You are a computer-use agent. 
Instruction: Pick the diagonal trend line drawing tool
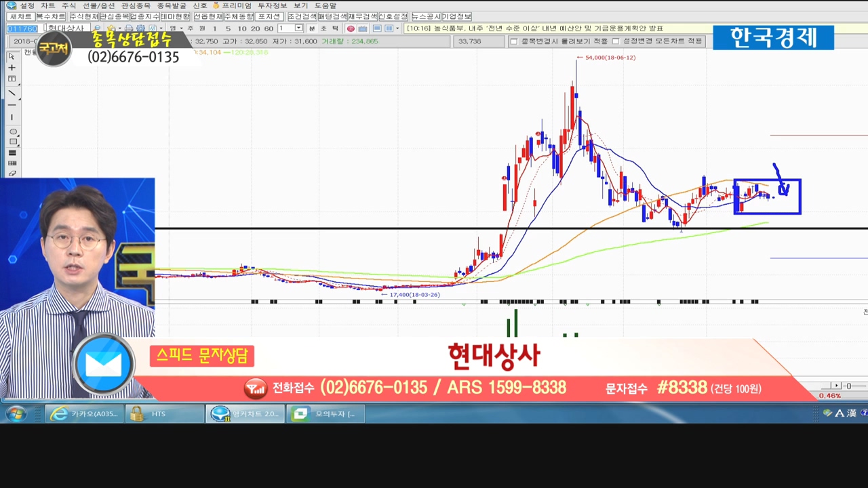coord(12,93)
